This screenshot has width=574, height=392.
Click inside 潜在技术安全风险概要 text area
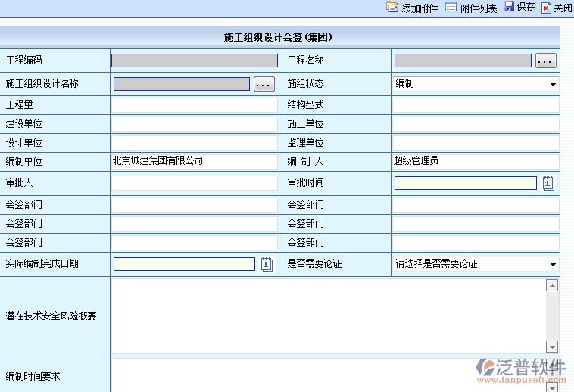point(328,316)
